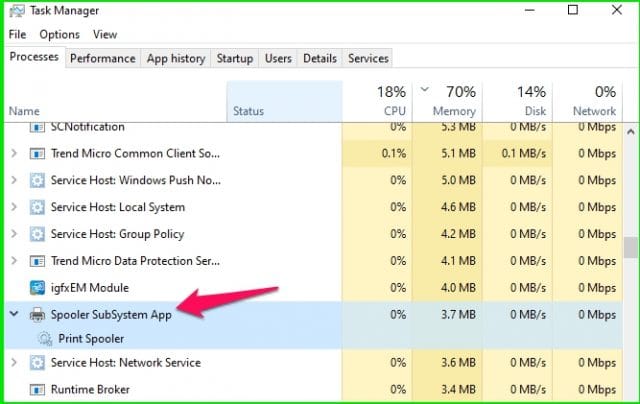Click the Service Host: Group Policy icon
This screenshot has height=404, width=640.
click(x=38, y=234)
